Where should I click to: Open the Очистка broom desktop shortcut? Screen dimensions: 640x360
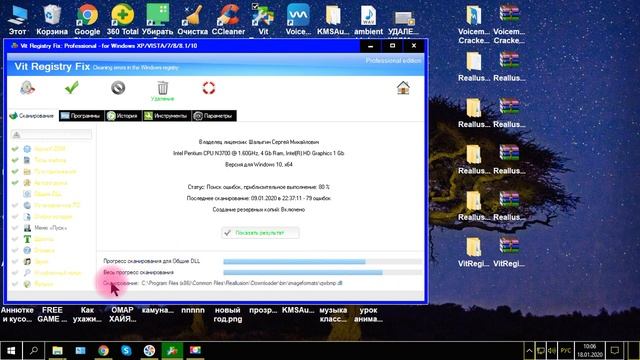click(x=193, y=20)
